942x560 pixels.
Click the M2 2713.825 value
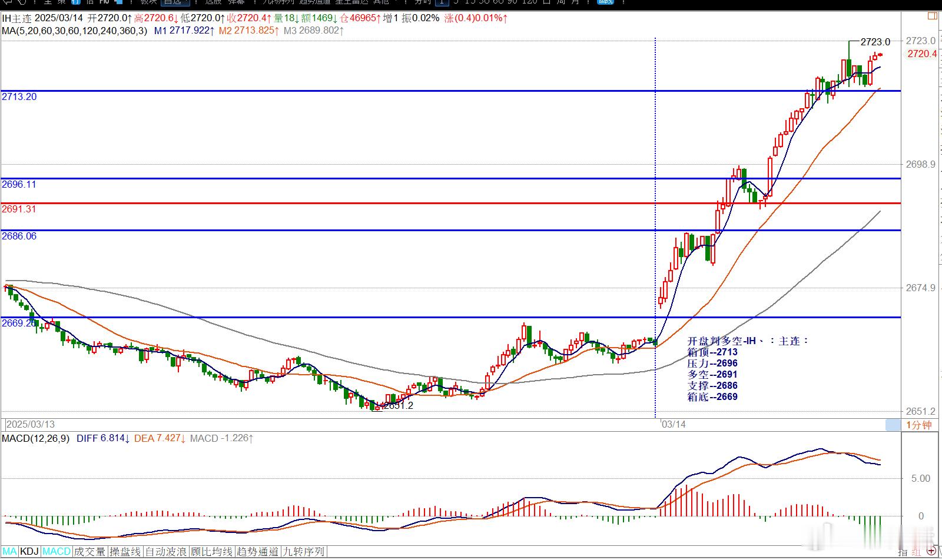tap(248, 30)
